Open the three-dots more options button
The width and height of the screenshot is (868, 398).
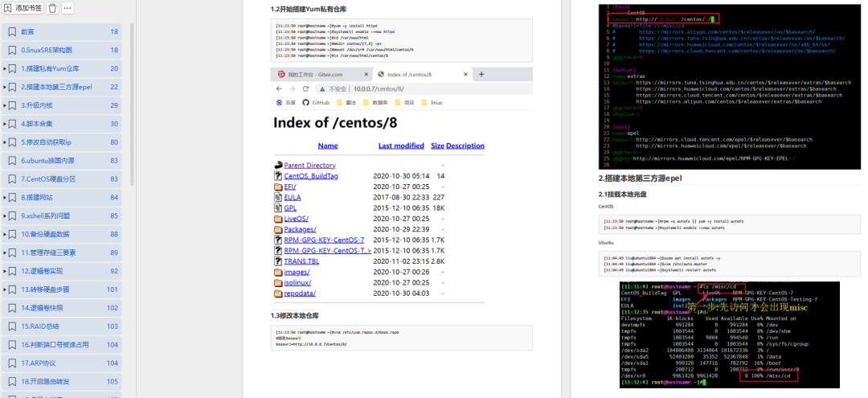67,8
